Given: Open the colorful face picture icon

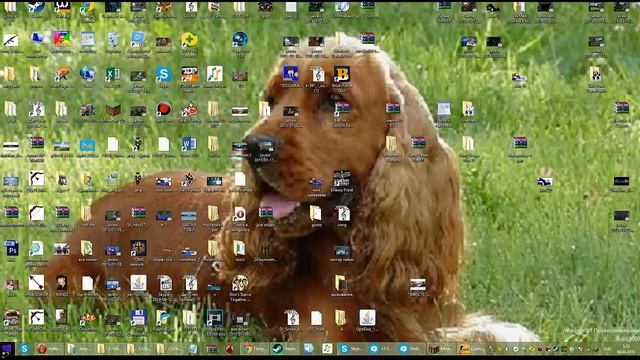Looking at the screenshot, I should pos(62,40).
